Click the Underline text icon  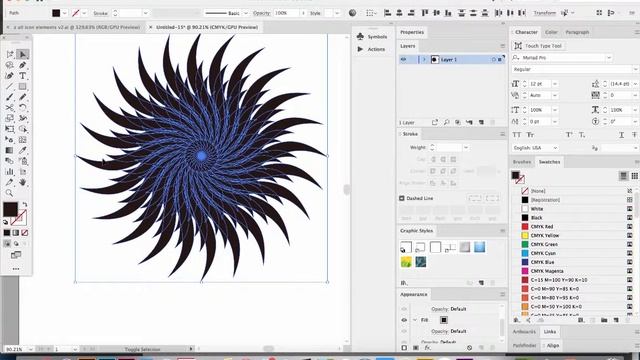coord(621,135)
